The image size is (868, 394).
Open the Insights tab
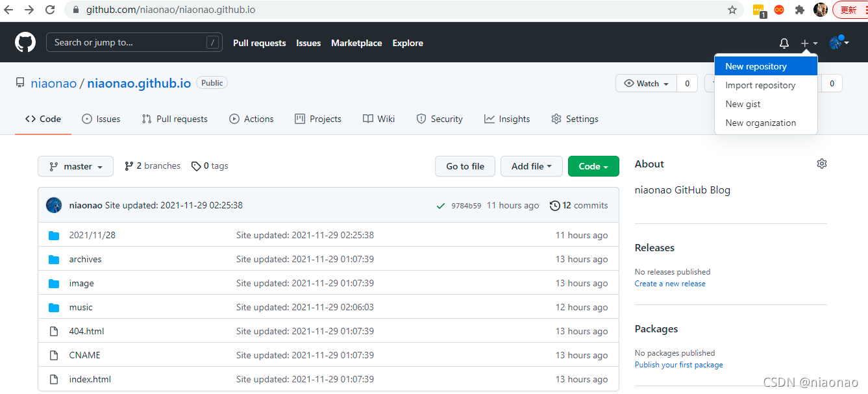pyautogui.click(x=507, y=119)
